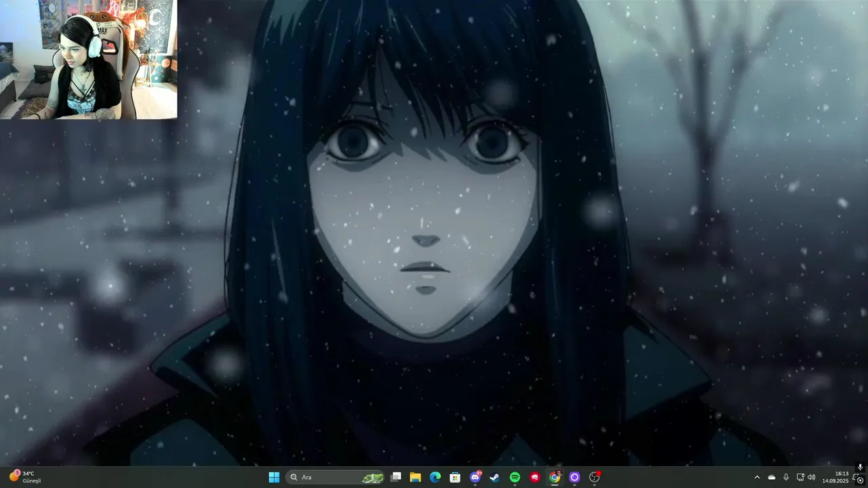Open Steam from the taskbar
868x488 pixels.
495,477
